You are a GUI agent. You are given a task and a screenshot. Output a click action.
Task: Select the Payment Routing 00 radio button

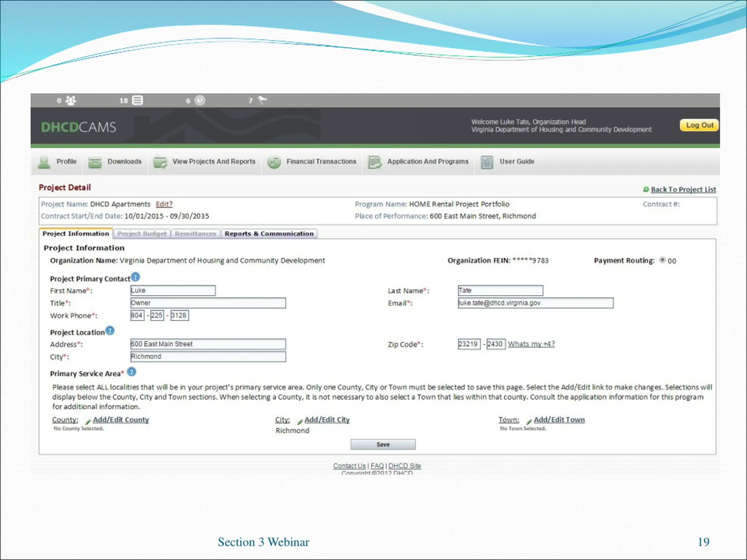[x=662, y=260]
